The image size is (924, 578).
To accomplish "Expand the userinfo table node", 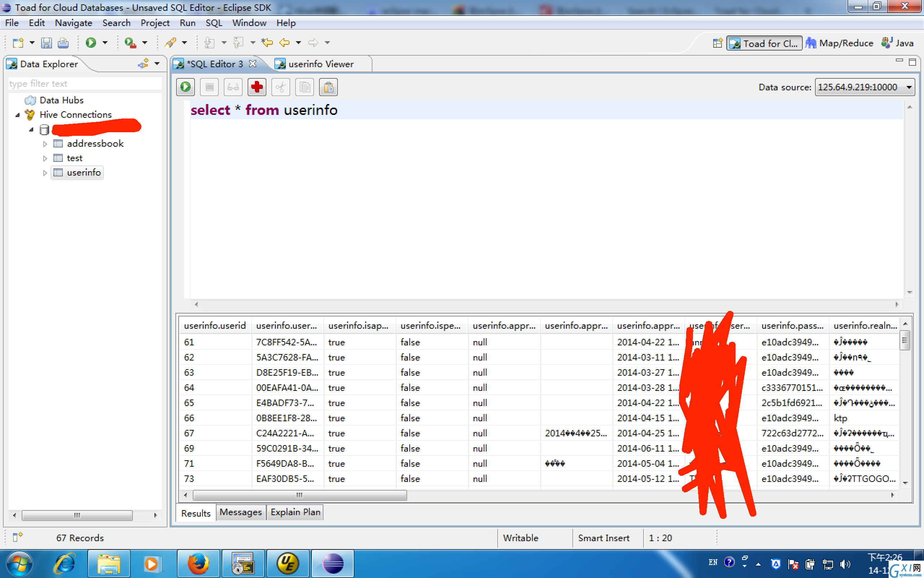I will click(x=45, y=173).
